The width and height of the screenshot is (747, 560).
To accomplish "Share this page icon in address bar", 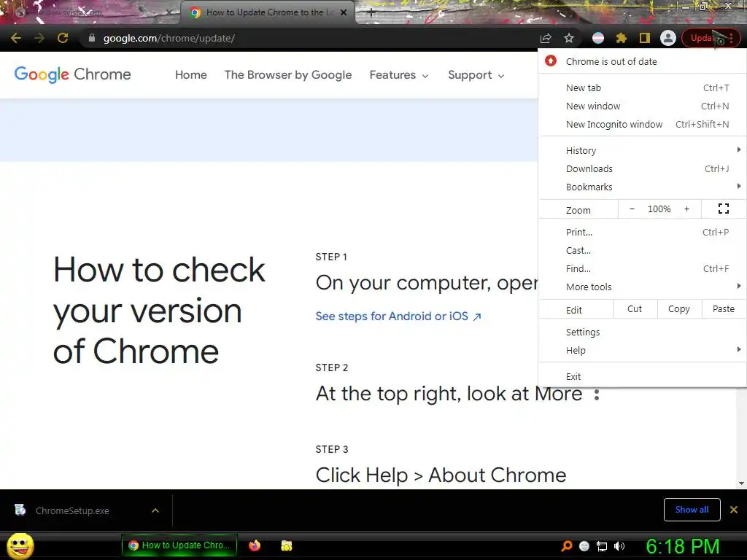I will [546, 38].
